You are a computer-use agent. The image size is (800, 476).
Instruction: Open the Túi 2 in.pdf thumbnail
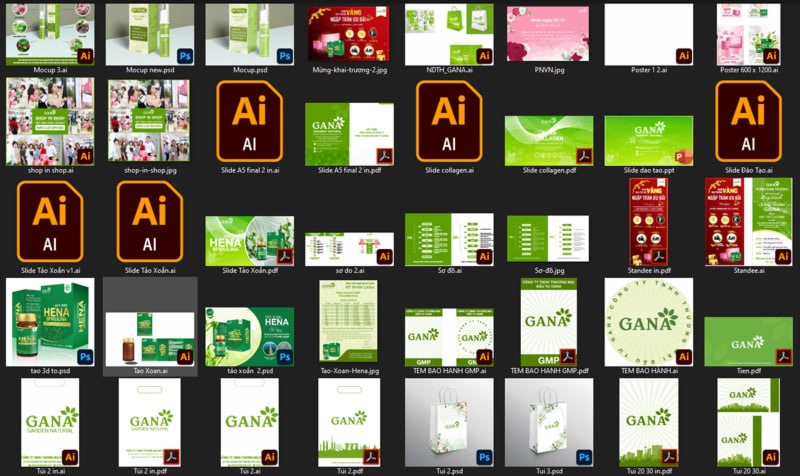149,422
